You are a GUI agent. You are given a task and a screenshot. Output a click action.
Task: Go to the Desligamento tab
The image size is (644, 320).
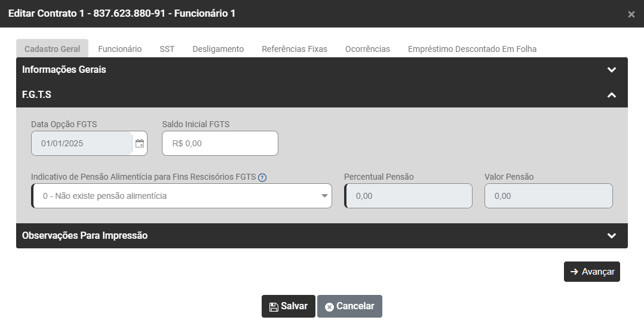click(x=218, y=49)
